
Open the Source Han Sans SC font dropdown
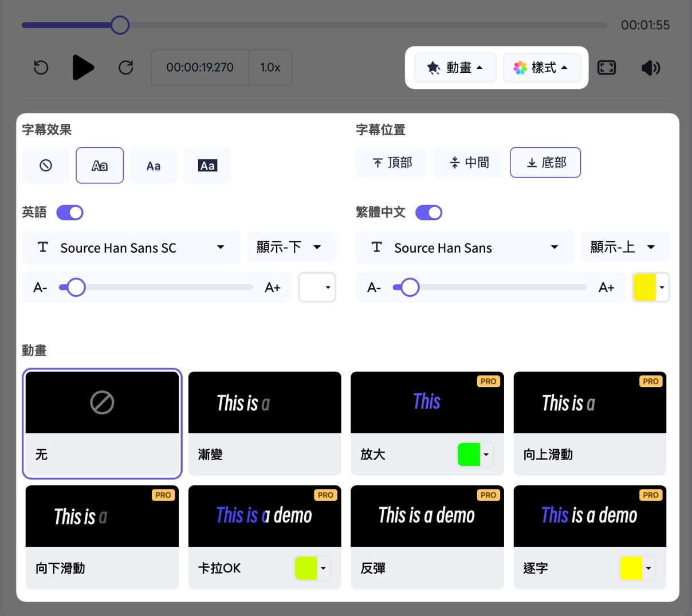[x=131, y=248]
